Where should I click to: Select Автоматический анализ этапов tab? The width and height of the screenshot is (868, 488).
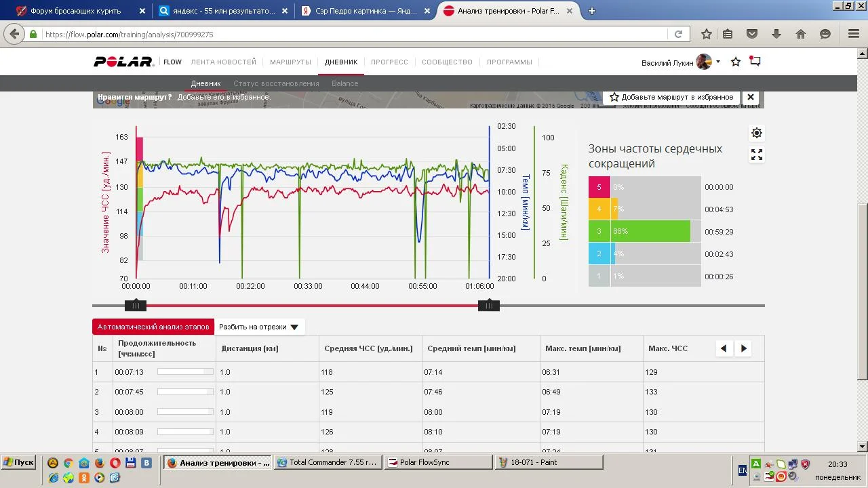coord(153,327)
